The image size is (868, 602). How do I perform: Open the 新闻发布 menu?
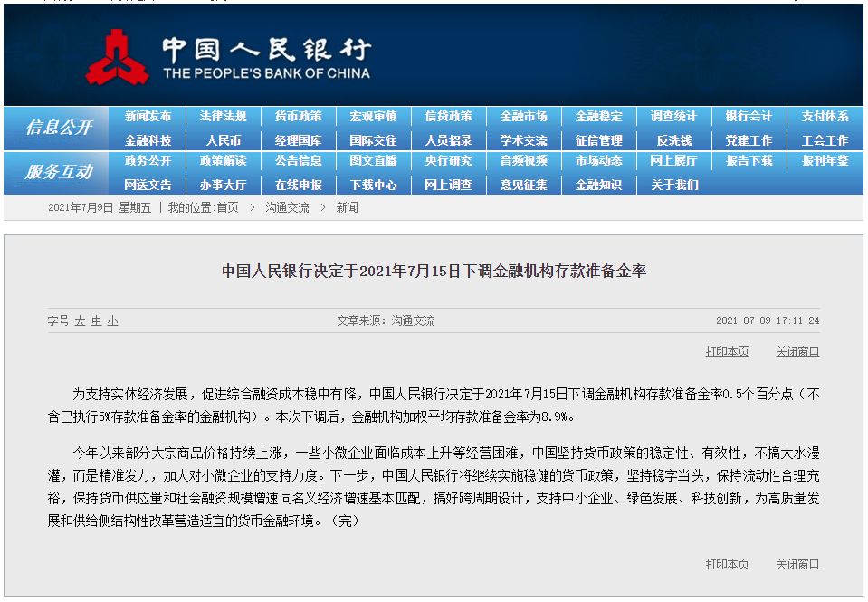148,116
